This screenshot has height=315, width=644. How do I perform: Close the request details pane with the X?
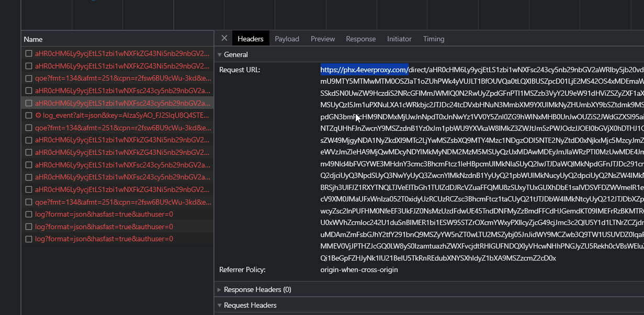[x=224, y=38]
